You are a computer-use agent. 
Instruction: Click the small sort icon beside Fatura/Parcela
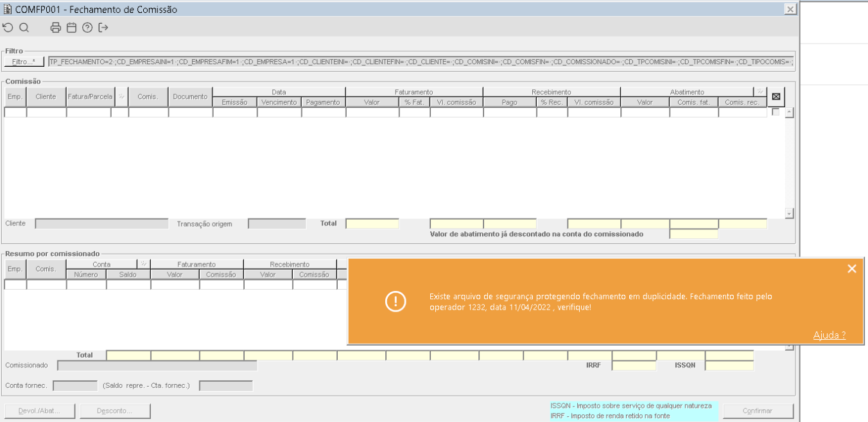point(120,96)
